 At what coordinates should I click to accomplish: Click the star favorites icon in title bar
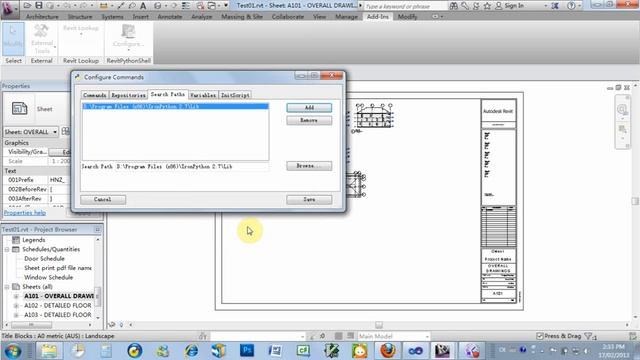coord(487,6)
